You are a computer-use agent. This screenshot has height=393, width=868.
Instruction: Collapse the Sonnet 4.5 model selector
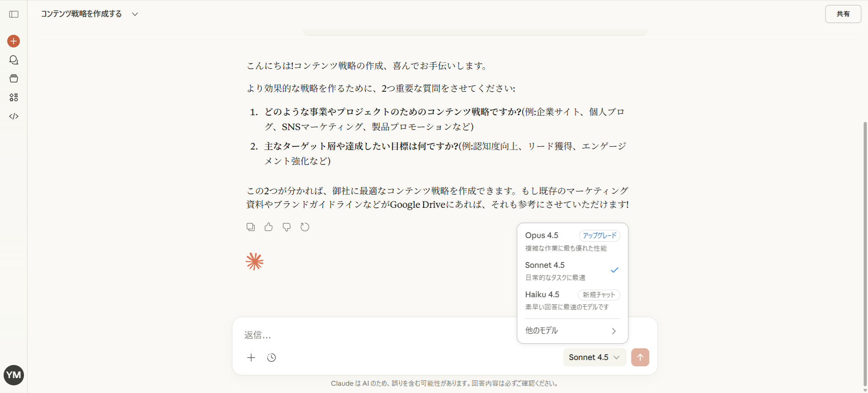594,357
